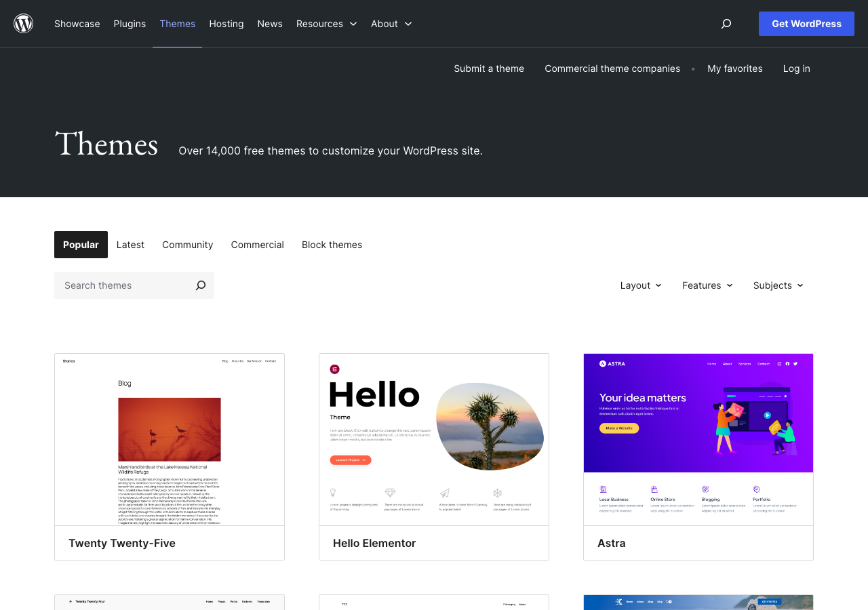Switch to the Latest themes tab
The width and height of the screenshot is (868, 610).
click(130, 245)
